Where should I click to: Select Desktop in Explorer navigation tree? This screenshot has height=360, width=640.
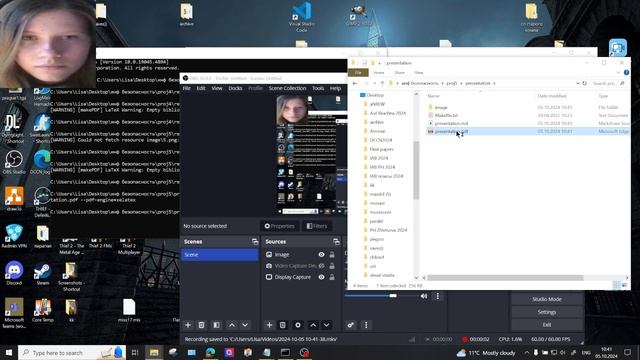[x=375, y=95]
